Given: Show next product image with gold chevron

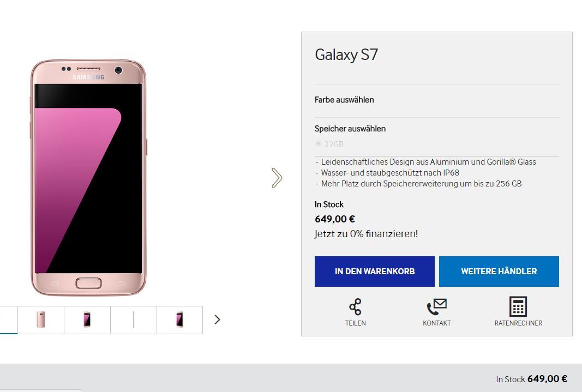Looking at the screenshot, I should click(x=277, y=178).
